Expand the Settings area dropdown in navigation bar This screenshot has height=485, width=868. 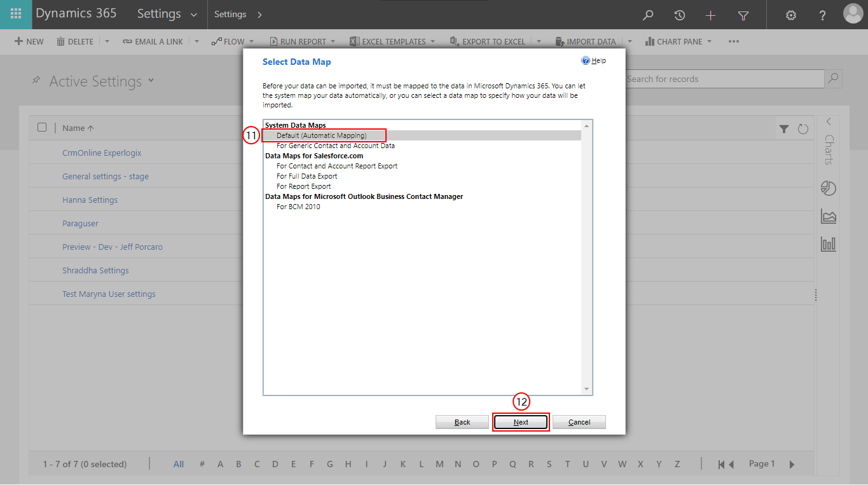[193, 15]
